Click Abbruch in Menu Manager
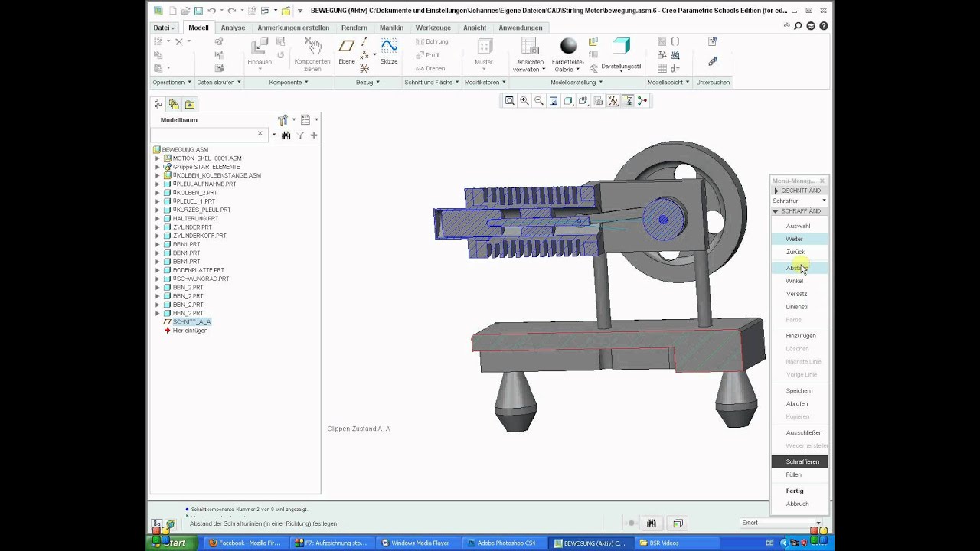Screen dimensions: 980x551 797,504
